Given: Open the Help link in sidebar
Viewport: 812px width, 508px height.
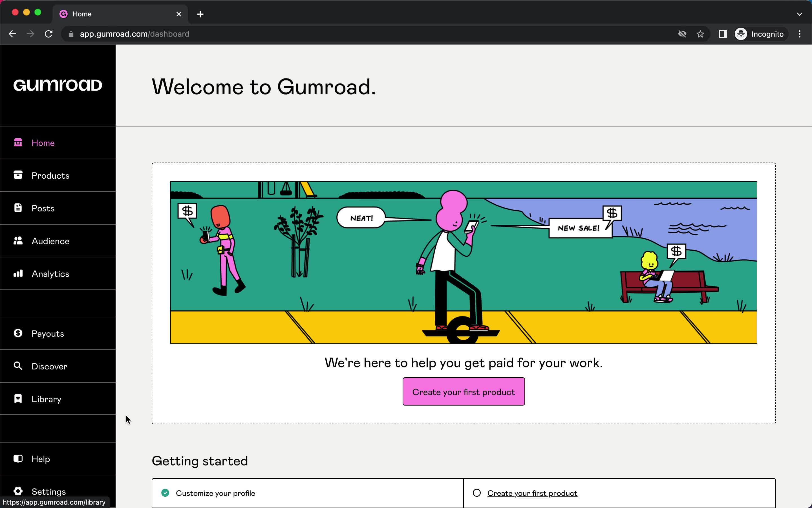Looking at the screenshot, I should click(58, 459).
